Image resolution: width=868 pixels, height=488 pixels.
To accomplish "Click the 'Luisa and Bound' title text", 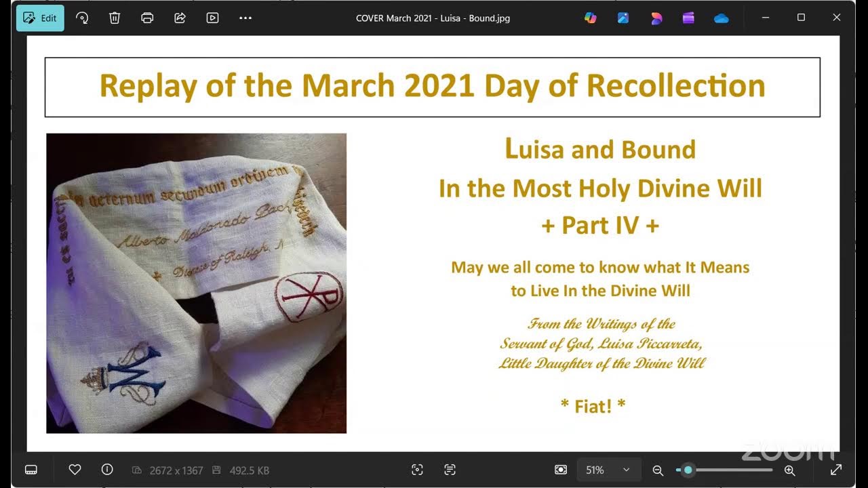I will 600,149.
